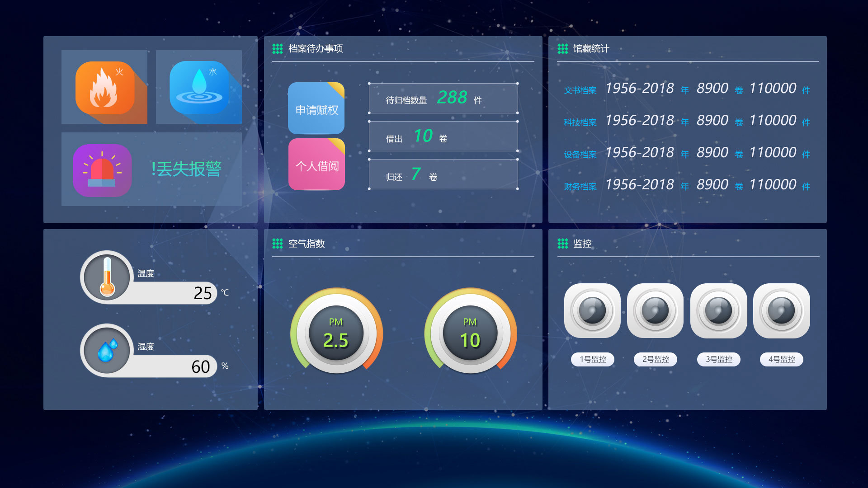Open the 设备档案 row label
This screenshot has width=868, height=488.
(580, 155)
